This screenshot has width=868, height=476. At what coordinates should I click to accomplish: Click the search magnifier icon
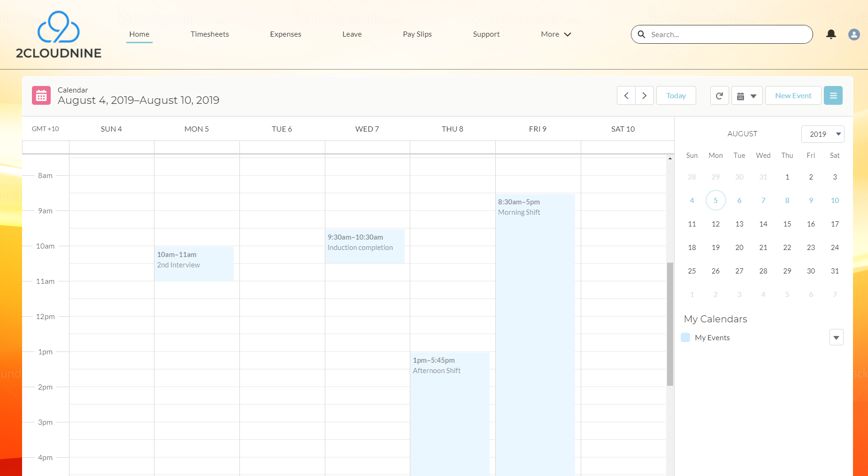(x=641, y=34)
